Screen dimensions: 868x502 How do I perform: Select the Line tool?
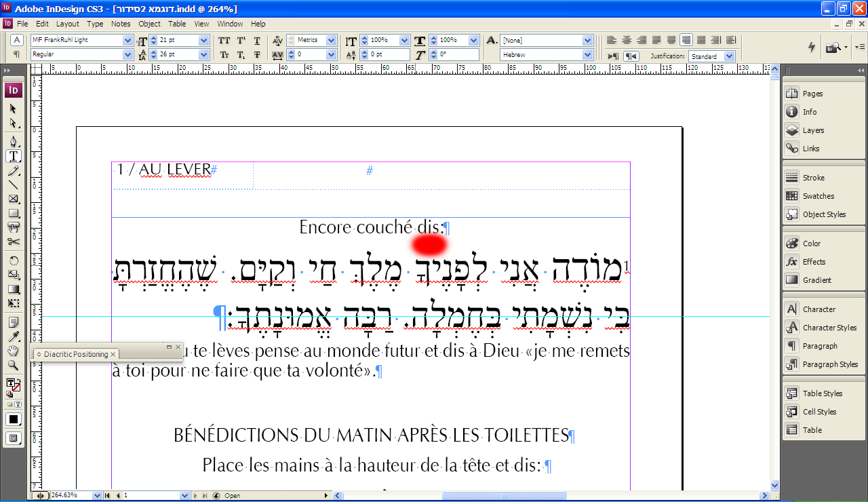(13, 185)
